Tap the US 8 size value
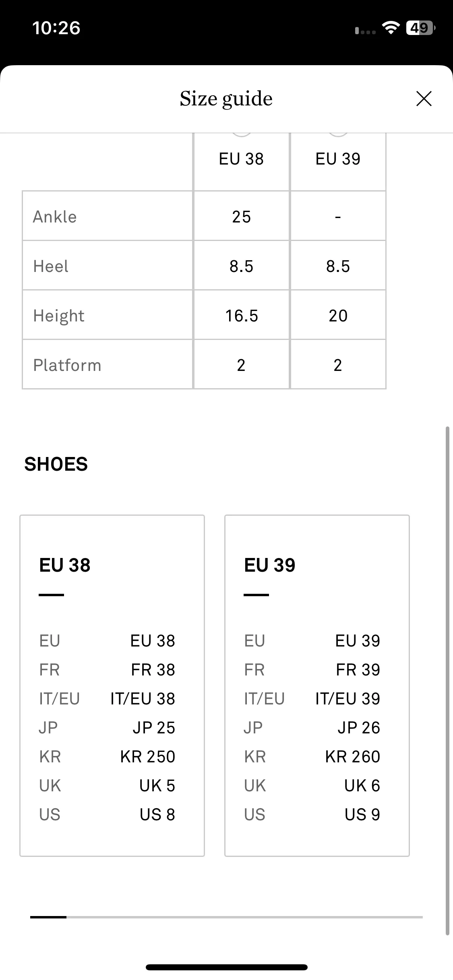453x980 pixels. click(157, 815)
